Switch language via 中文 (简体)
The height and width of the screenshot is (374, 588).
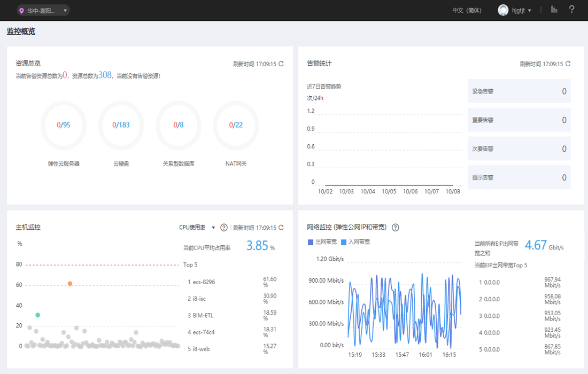(467, 11)
